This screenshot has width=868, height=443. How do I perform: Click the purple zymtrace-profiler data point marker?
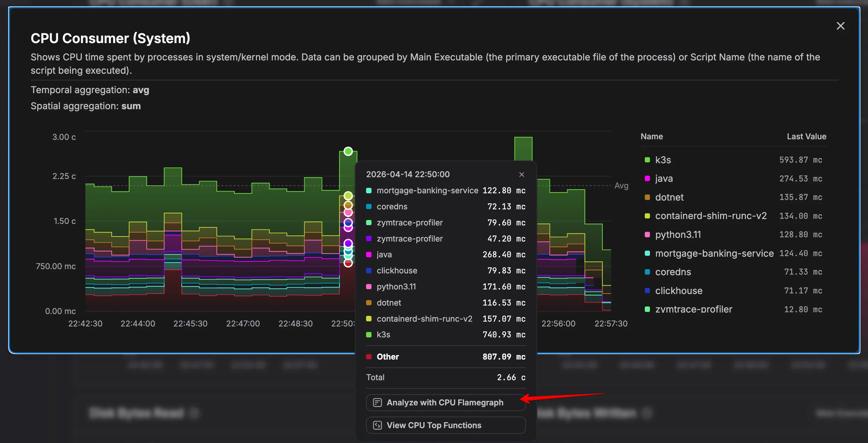coord(348,243)
